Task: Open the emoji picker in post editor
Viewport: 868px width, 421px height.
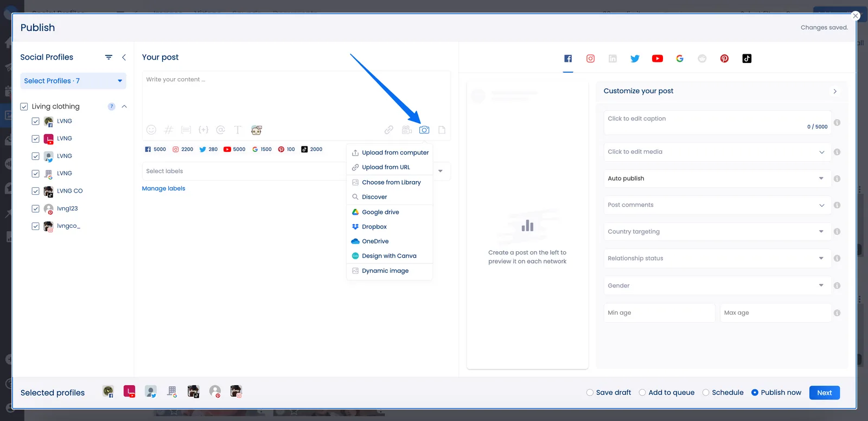Action: [151, 130]
